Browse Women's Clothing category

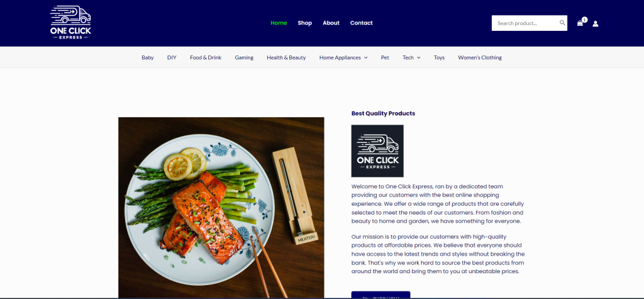[x=480, y=57]
